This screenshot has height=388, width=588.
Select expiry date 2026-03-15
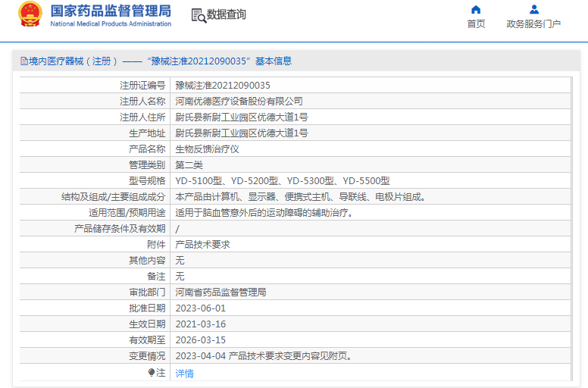[201, 340]
